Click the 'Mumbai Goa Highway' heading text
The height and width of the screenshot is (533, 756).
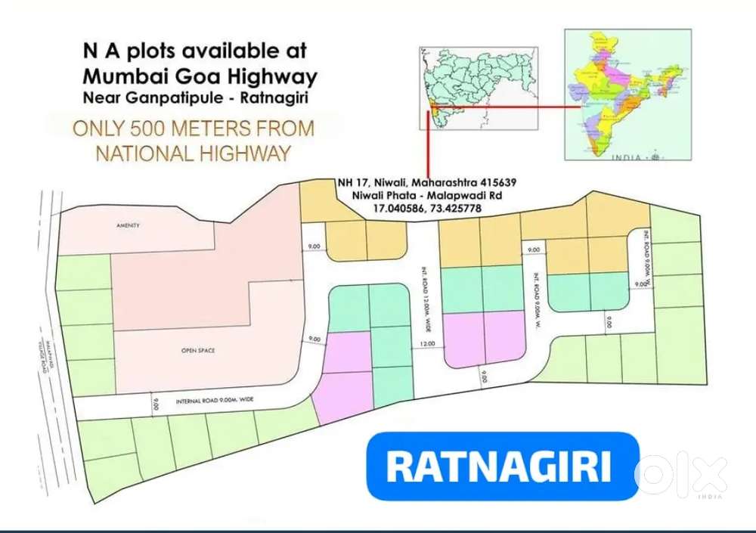[200, 76]
